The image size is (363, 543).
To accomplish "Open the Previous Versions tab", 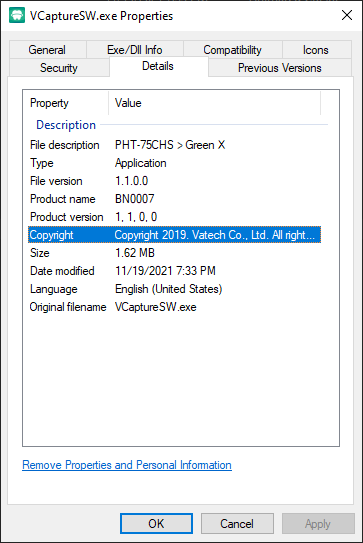I will coord(280,68).
